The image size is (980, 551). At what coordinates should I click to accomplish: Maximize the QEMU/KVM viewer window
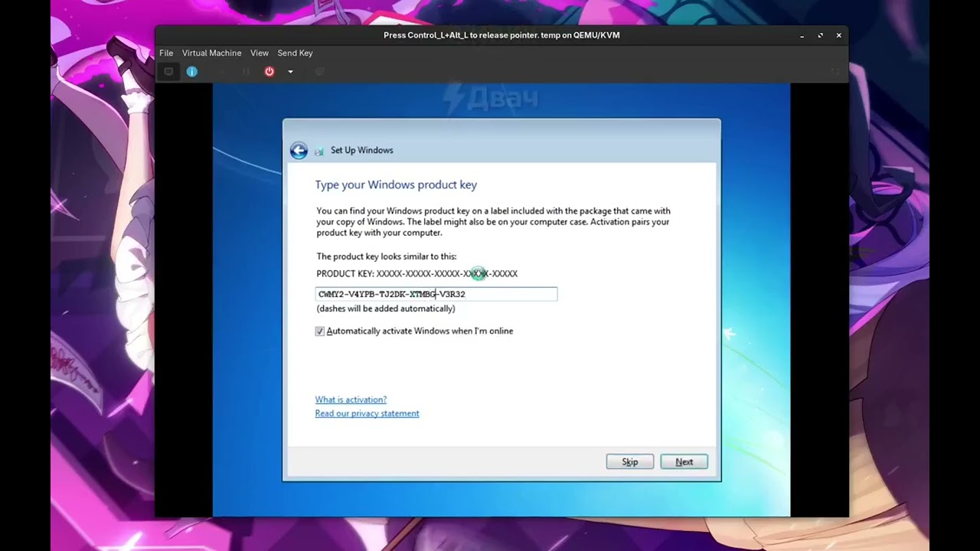coord(820,35)
